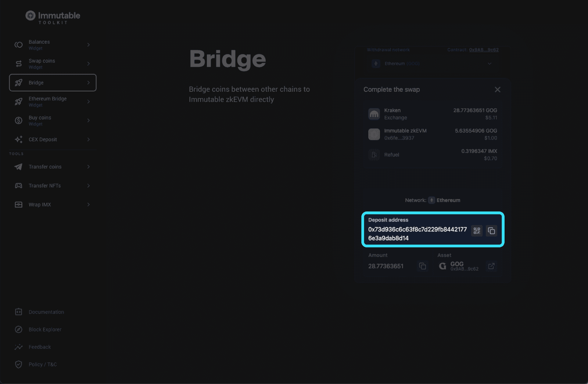Viewport: 588px width, 384px height.
Task: Open the Block Explorer link
Action: point(45,330)
